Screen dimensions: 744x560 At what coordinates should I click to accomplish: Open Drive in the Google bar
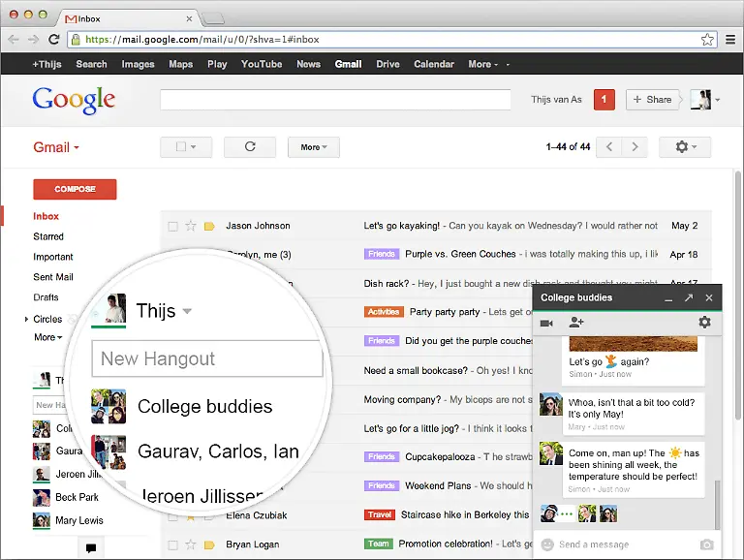[387, 64]
